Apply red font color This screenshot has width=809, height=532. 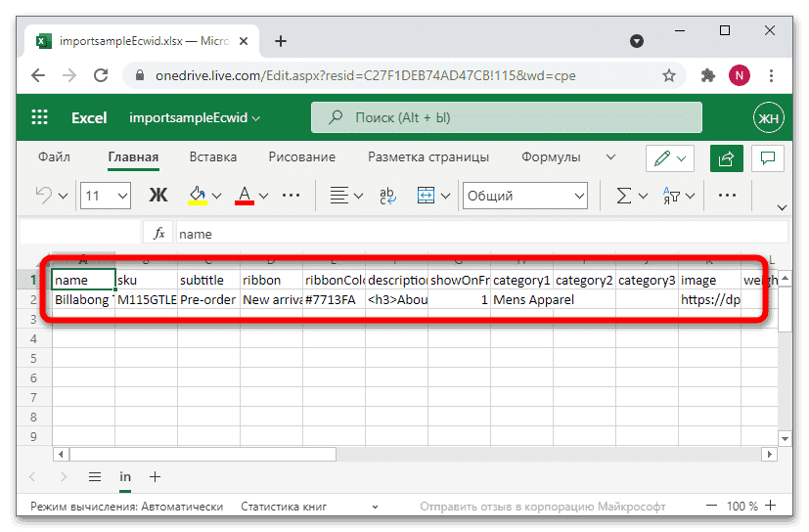click(x=245, y=196)
